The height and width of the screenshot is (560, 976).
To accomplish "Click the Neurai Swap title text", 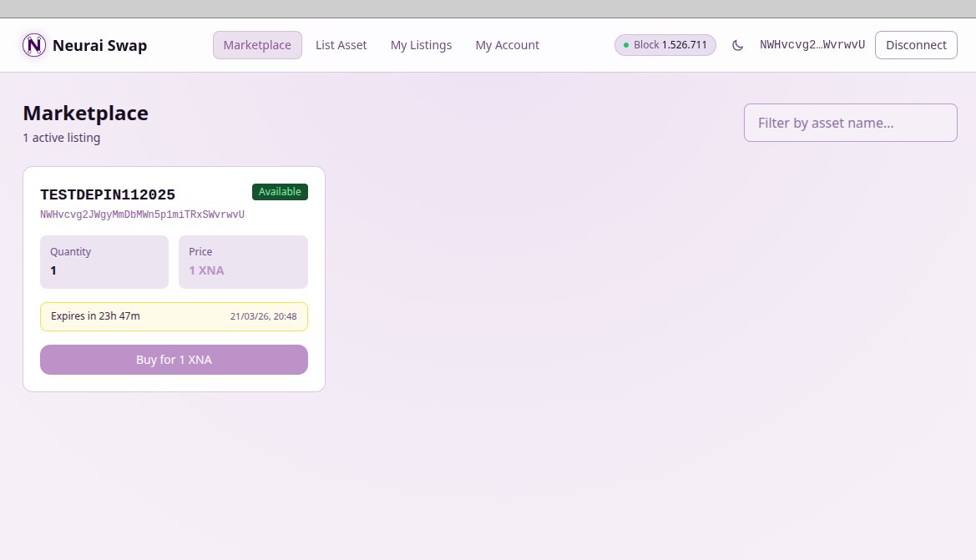I will (x=99, y=45).
